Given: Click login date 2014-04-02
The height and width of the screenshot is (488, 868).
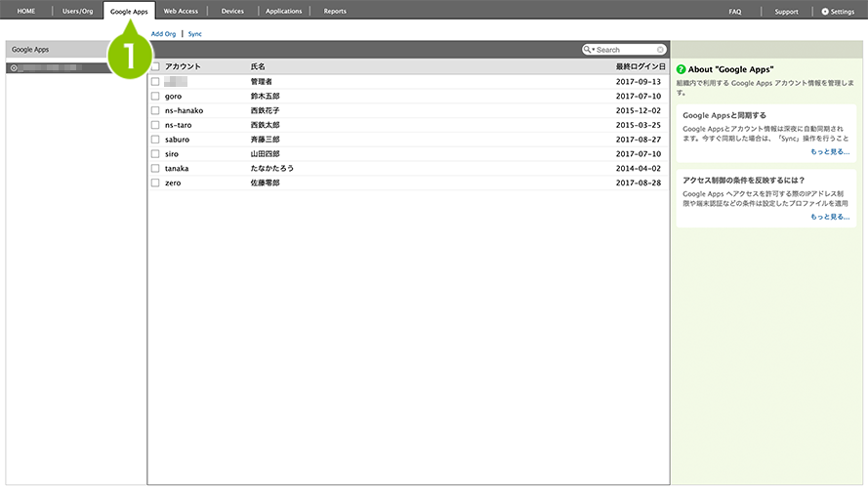Looking at the screenshot, I should tap(639, 168).
